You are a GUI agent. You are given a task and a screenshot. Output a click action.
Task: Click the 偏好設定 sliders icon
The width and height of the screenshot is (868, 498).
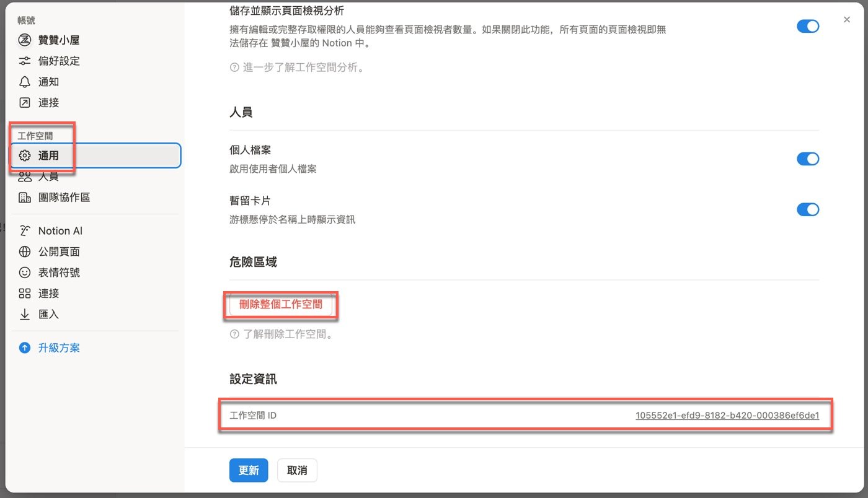(x=25, y=61)
